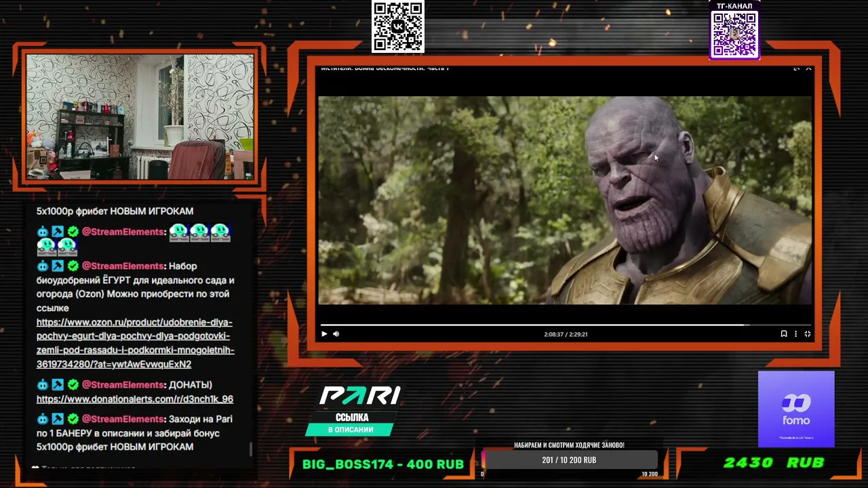Click the chat panel scrollbar
This screenshot has width=868, height=488.
251,449
